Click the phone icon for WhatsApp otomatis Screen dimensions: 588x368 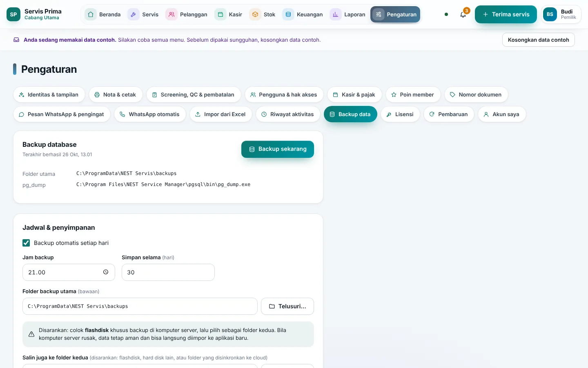pyautogui.click(x=122, y=114)
